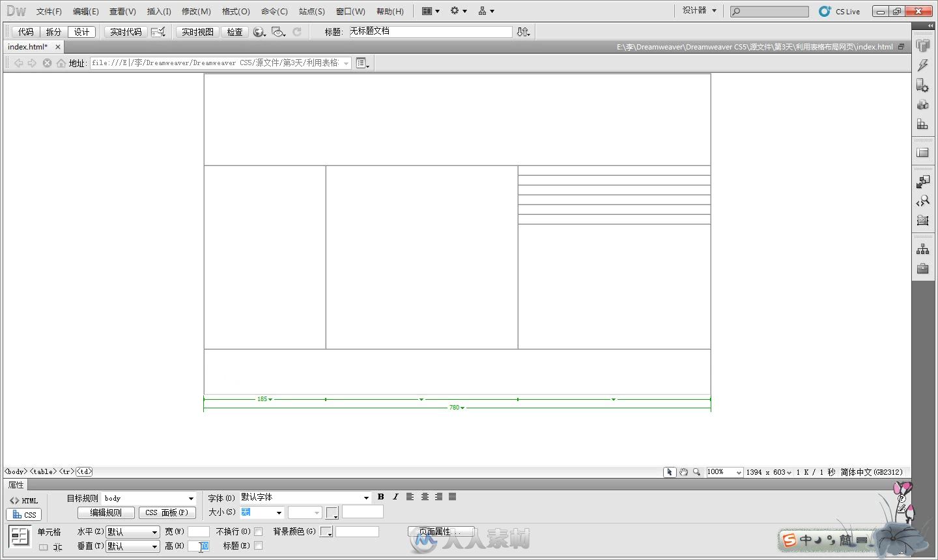Click the Stop icon in address bar
The image size is (938, 560).
click(x=47, y=63)
